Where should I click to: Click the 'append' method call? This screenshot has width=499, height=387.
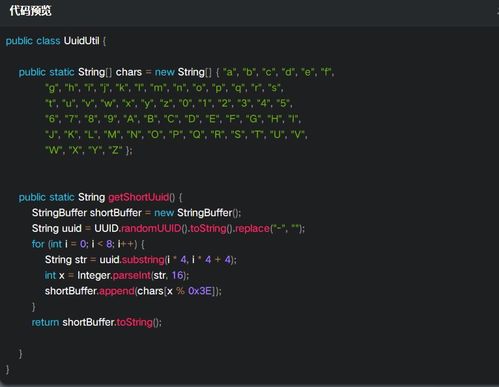117,291
